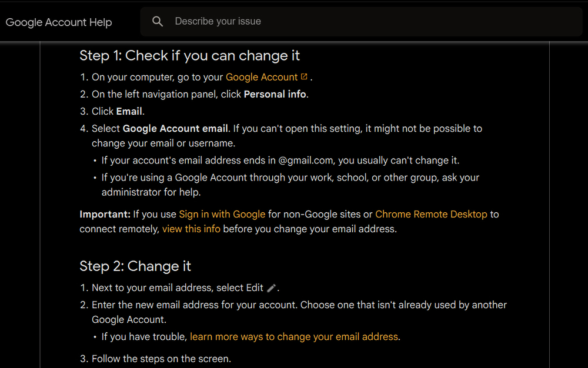
Task: Open the Chrome Remote Desktop link
Action: (x=431, y=214)
